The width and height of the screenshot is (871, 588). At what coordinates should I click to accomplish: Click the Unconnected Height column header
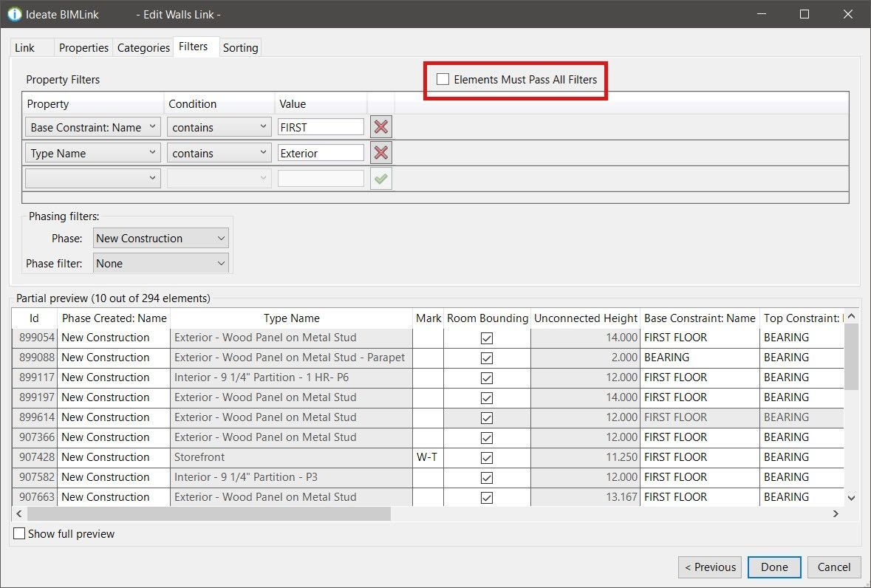coord(586,318)
